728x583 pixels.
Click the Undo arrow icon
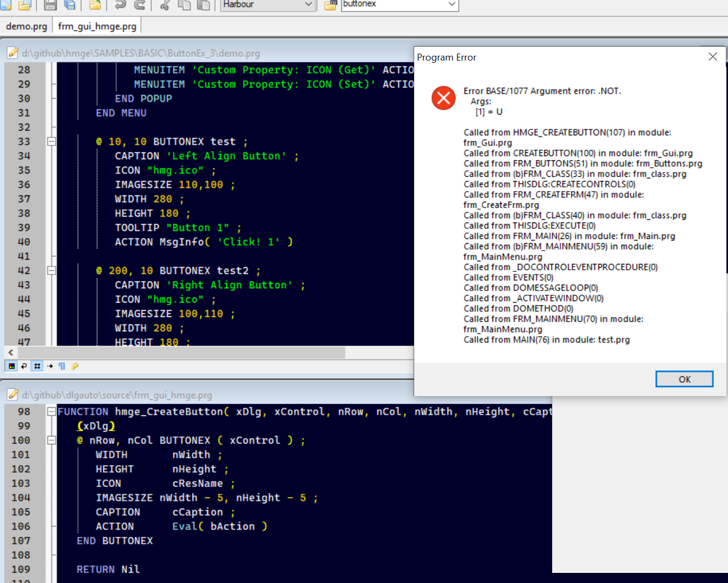point(121,5)
